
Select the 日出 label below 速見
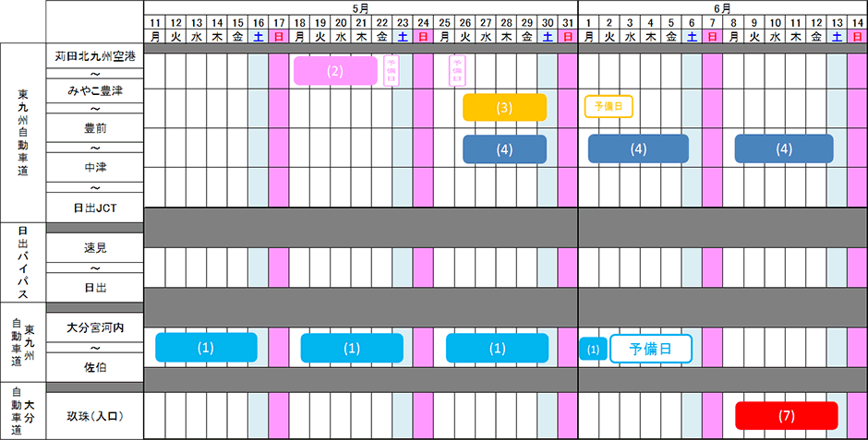coord(95,288)
